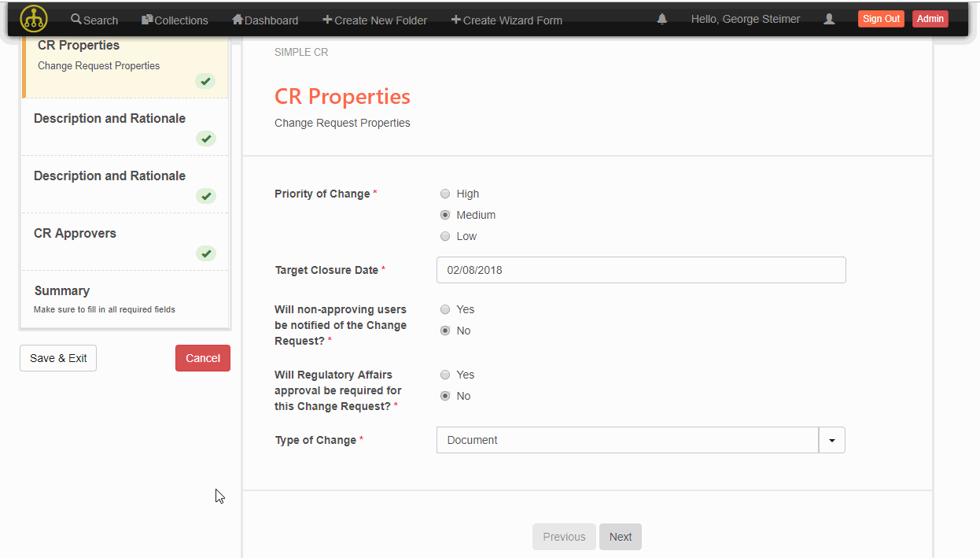The height and width of the screenshot is (558, 980).
Task: Select High priority of change
Action: (444, 193)
